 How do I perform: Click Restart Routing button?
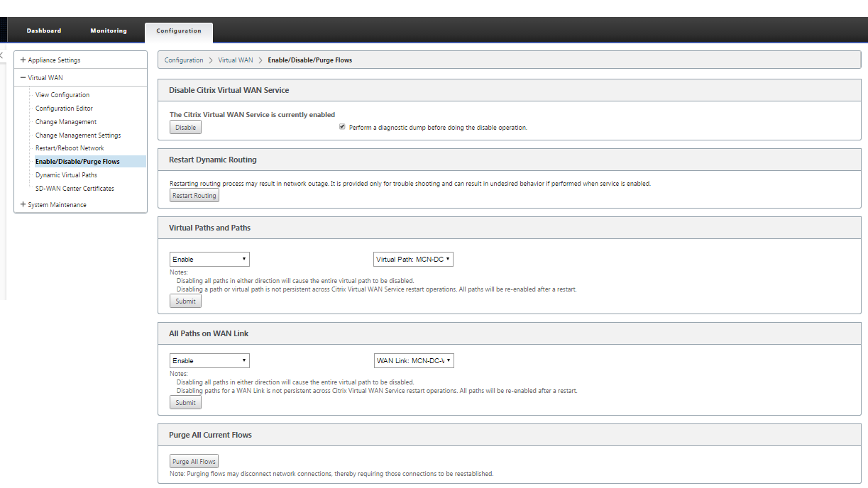[194, 196]
